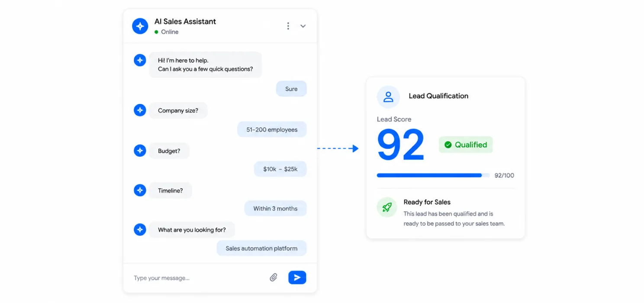Click the "Timeline?" message
The image size is (644, 303).
[x=171, y=190]
